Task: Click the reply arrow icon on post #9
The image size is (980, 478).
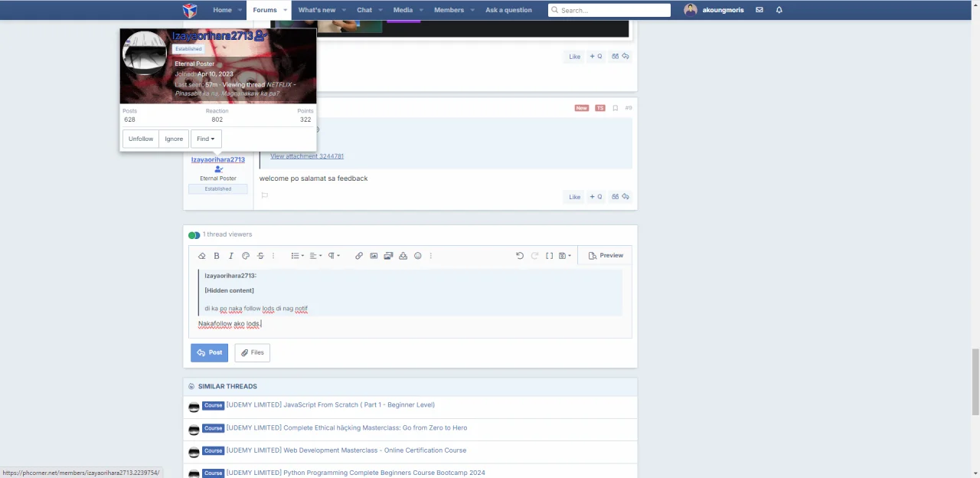Action: pos(626,197)
